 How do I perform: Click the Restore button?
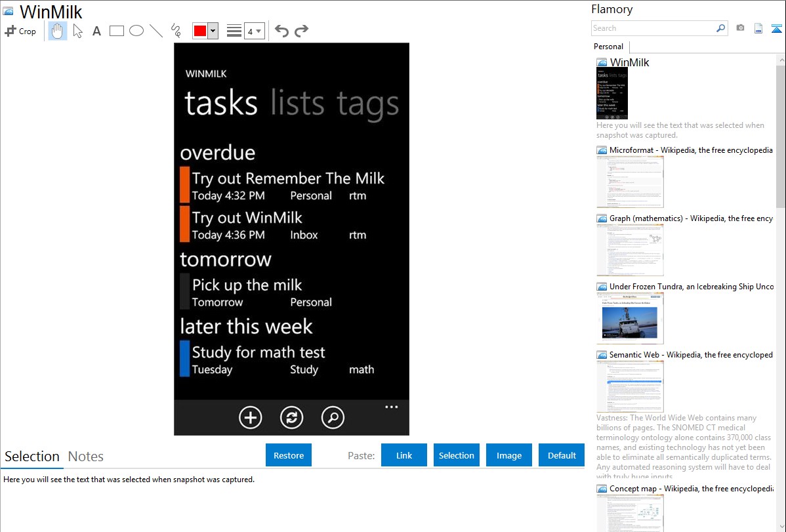tap(289, 455)
